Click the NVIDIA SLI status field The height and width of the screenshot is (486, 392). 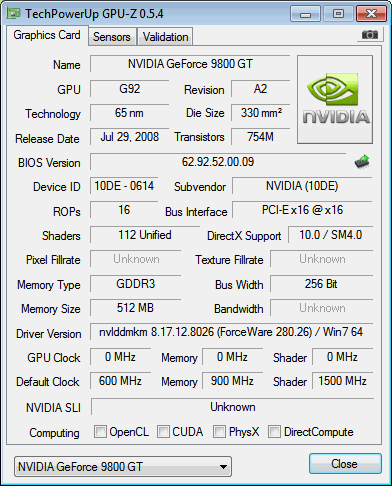(x=232, y=407)
